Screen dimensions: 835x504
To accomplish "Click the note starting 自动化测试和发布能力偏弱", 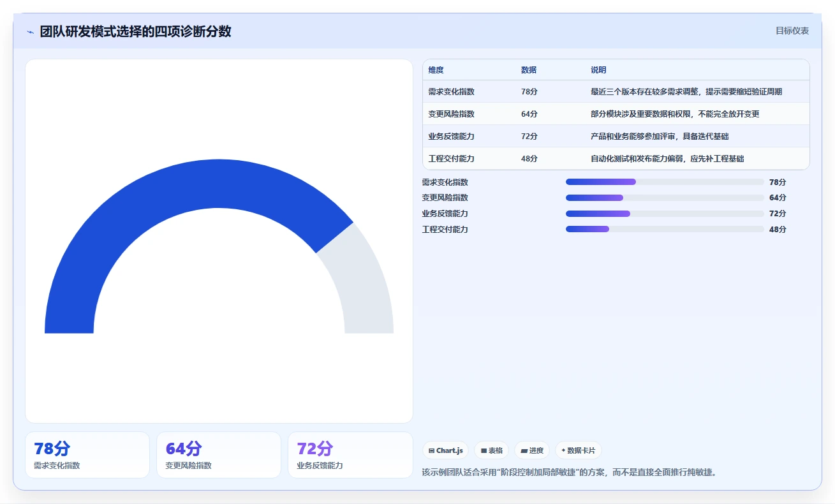I will 667,159.
